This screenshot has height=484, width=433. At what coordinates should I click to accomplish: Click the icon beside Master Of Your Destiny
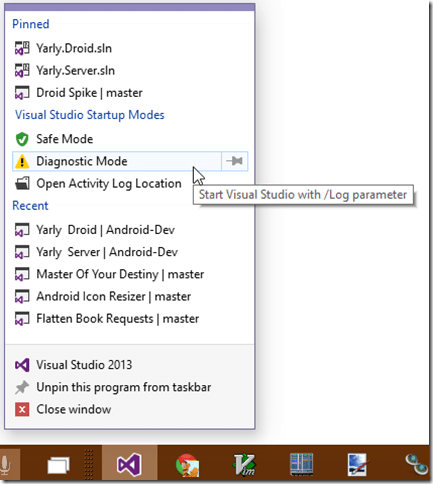22,274
